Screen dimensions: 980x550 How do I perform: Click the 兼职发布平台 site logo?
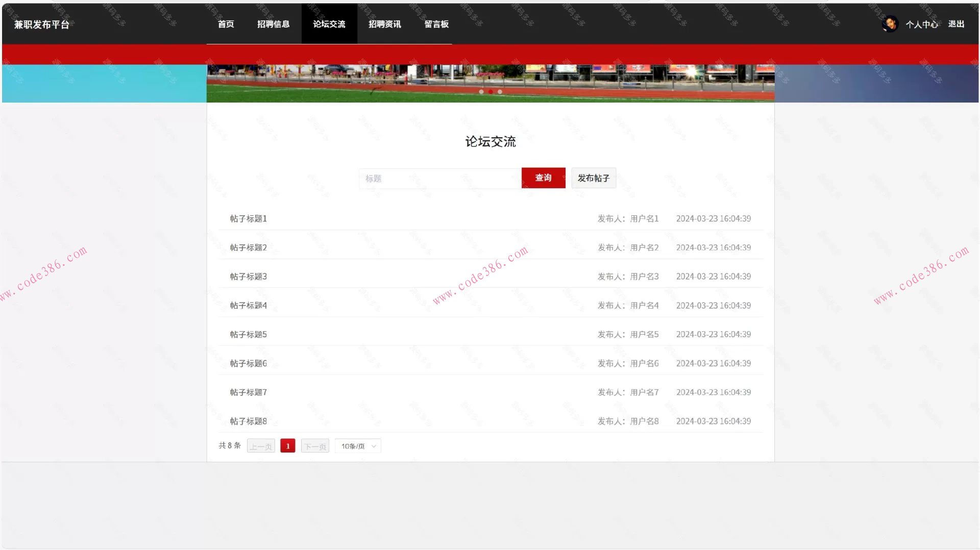tap(42, 23)
